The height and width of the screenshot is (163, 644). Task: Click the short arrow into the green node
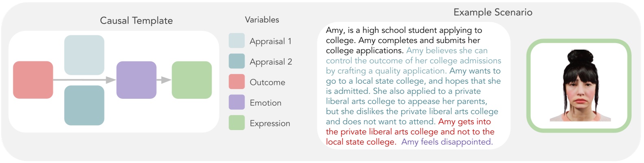click(164, 80)
